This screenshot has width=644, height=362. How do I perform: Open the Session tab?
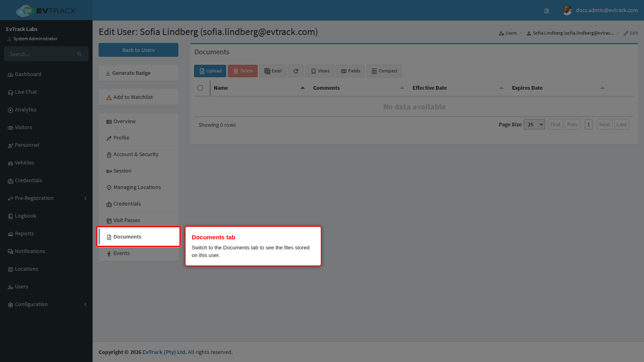(138, 171)
